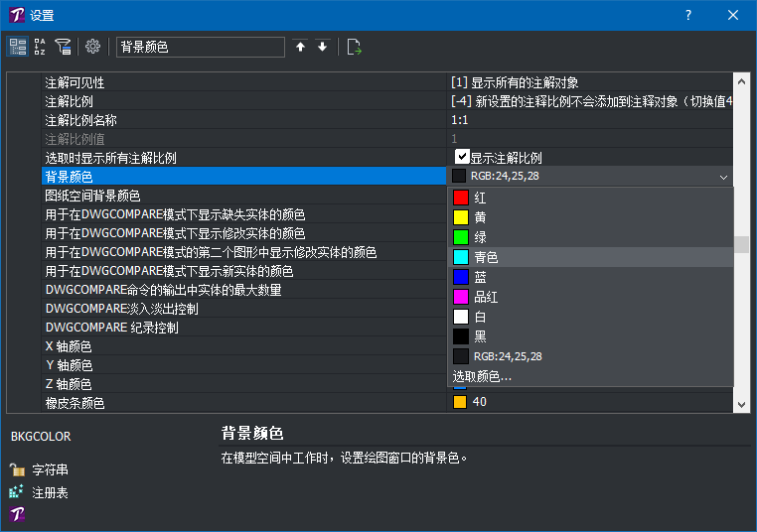Jump to previous search result arrow

(x=301, y=47)
